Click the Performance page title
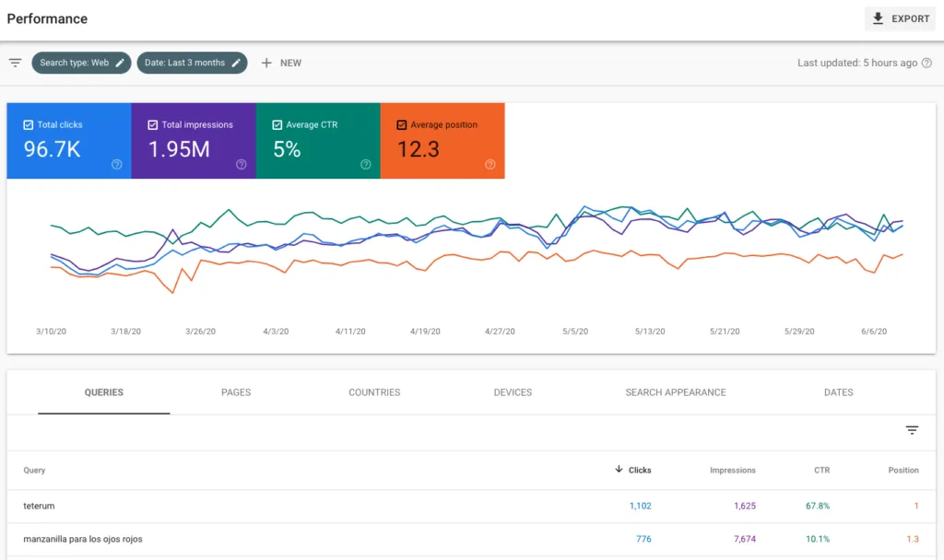This screenshot has width=944, height=560. click(x=47, y=18)
